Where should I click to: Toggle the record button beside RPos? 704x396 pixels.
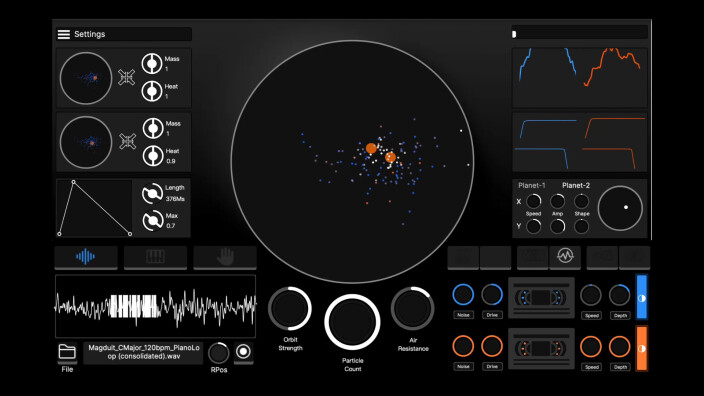pyautogui.click(x=243, y=352)
